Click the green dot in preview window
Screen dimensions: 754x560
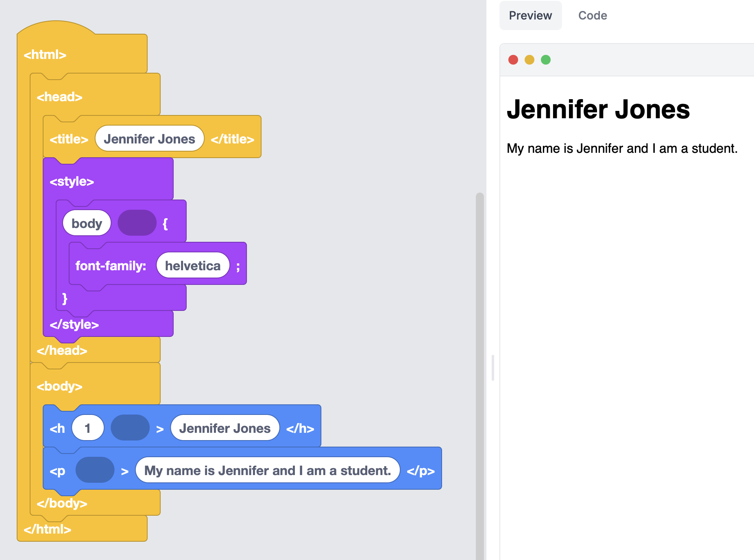click(546, 60)
